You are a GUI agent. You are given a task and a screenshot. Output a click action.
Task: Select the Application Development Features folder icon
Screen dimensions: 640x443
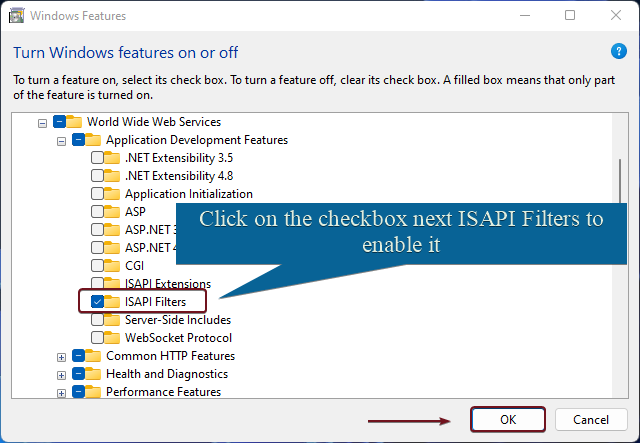click(93, 140)
